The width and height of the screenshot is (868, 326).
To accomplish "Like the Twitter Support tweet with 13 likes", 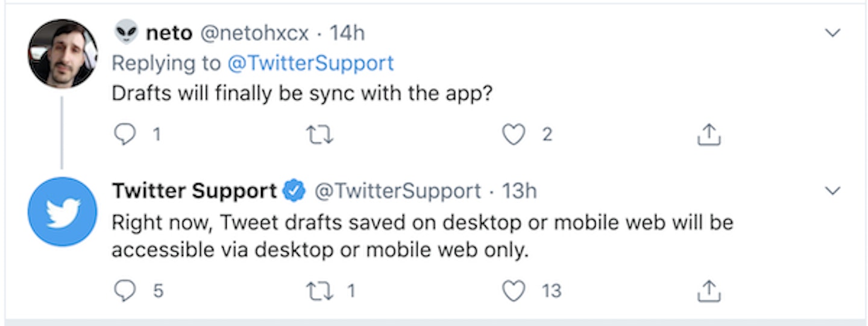I will [x=514, y=292].
